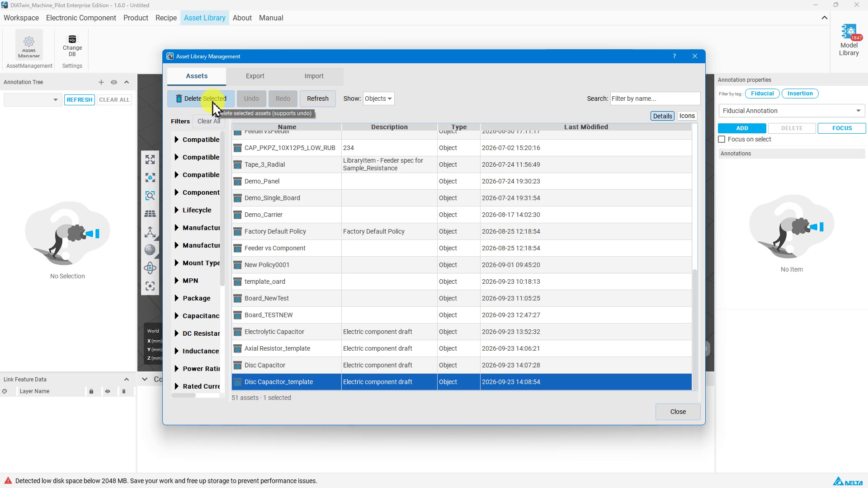Open the Workspace menu
The image size is (868, 488).
pos(21,18)
